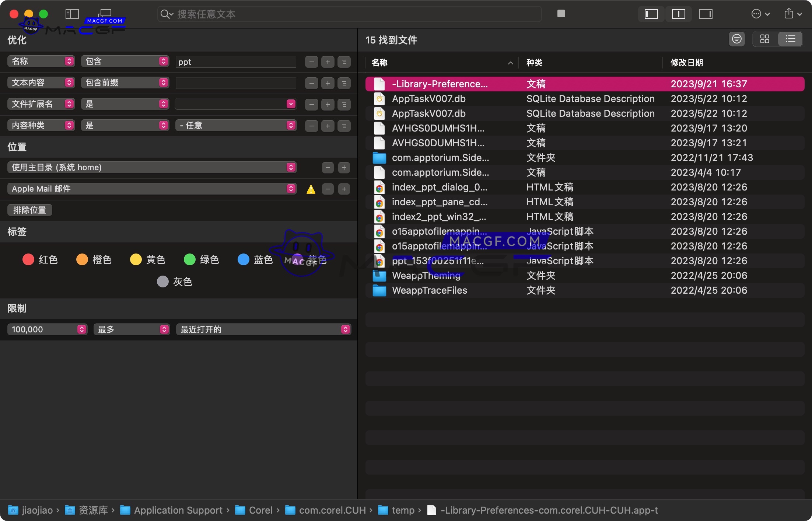This screenshot has width=812, height=521.
Task: Show the left panel layout icon
Action: pyautogui.click(x=651, y=14)
